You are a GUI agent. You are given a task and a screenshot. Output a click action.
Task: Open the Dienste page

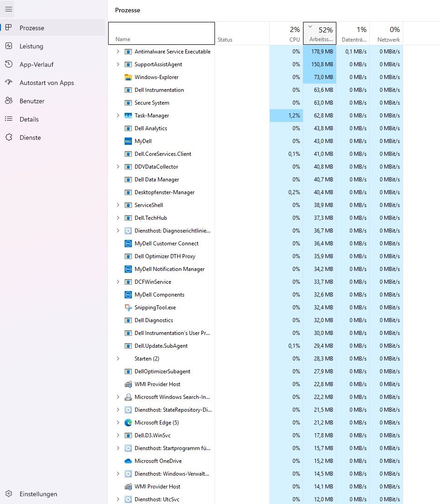pos(52,138)
